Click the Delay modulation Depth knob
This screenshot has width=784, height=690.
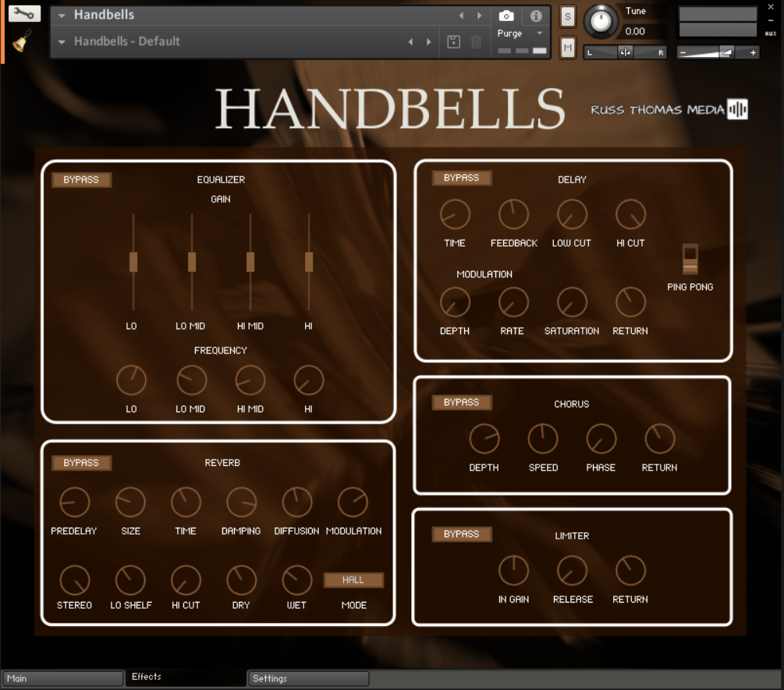tap(455, 302)
